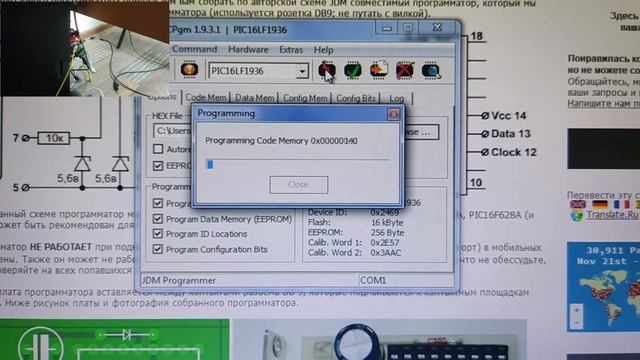Click the UK flag translation icon
640x360 pixels.
coord(578,204)
